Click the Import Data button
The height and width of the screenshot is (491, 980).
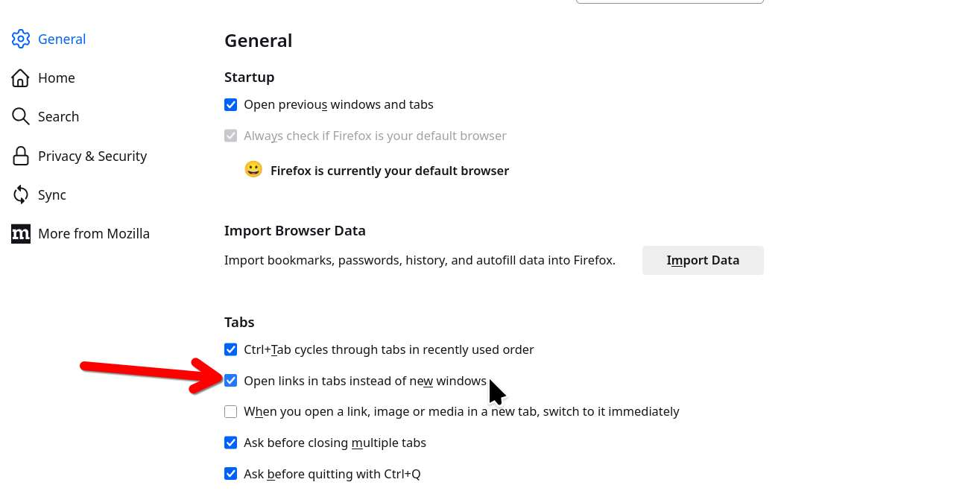tap(703, 260)
